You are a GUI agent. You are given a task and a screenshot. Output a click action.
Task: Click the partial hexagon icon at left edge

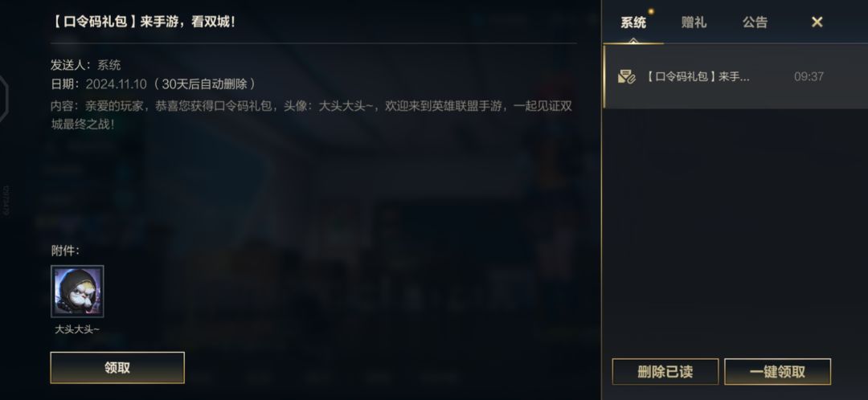point(4,99)
